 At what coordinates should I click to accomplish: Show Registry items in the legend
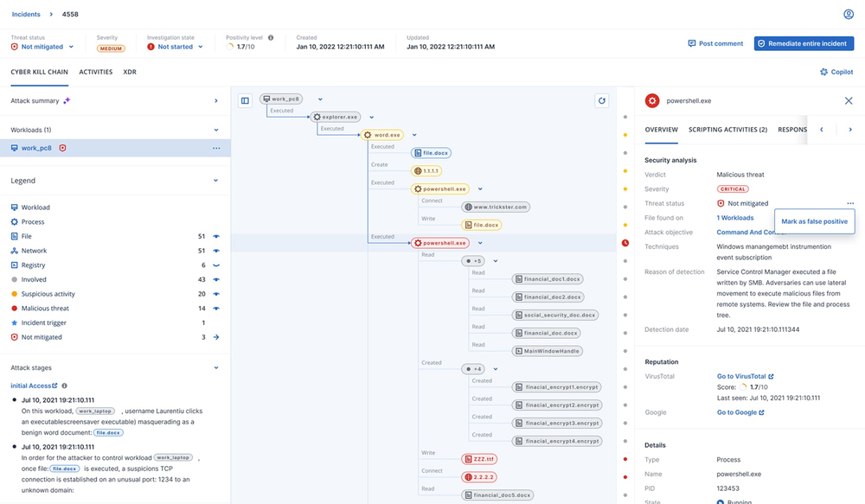tap(216, 265)
